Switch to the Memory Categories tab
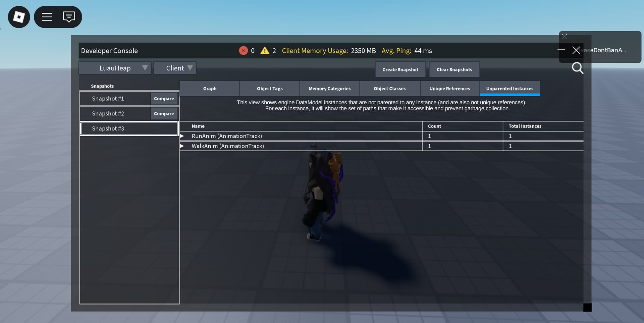The height and width of the screenshot is (323, 644). click(x=329, y=88)
